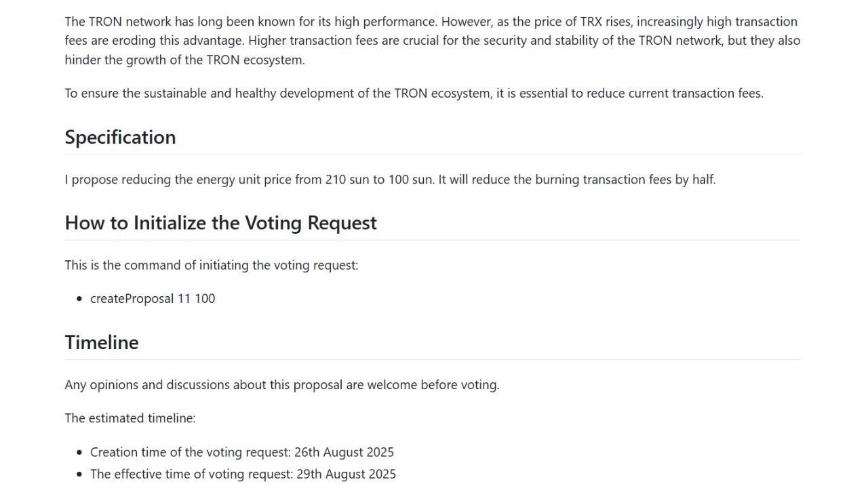Image resolution: width=868 pixels, height=488 pixels.
Task: Click the paragraph beginning The TRON network
Action: 433,41
